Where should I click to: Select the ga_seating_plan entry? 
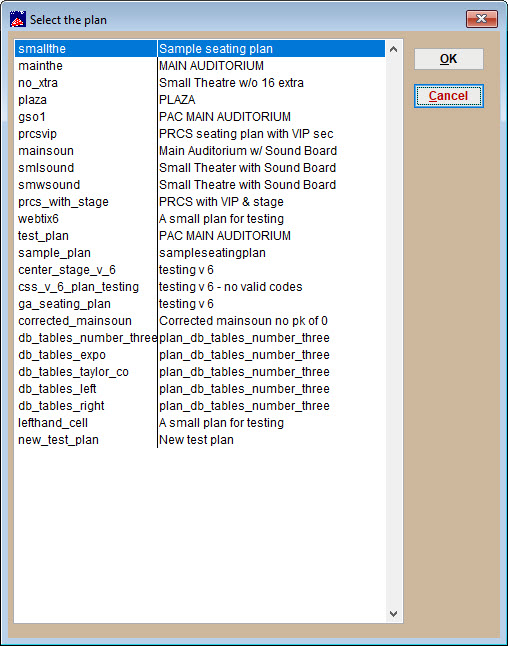click(200, 304)
